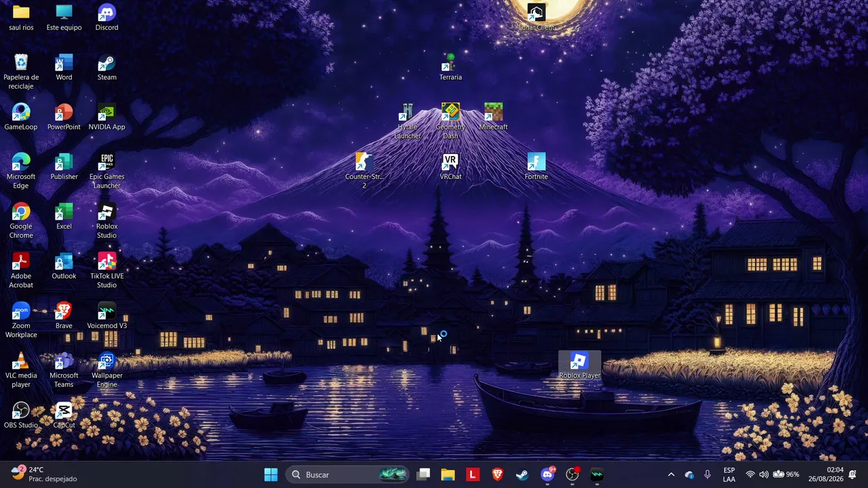Screen dimensions: 868x488
Task: Open the saul rios folder on desktop
Action: pyautogui.click(x=21, y=18)
